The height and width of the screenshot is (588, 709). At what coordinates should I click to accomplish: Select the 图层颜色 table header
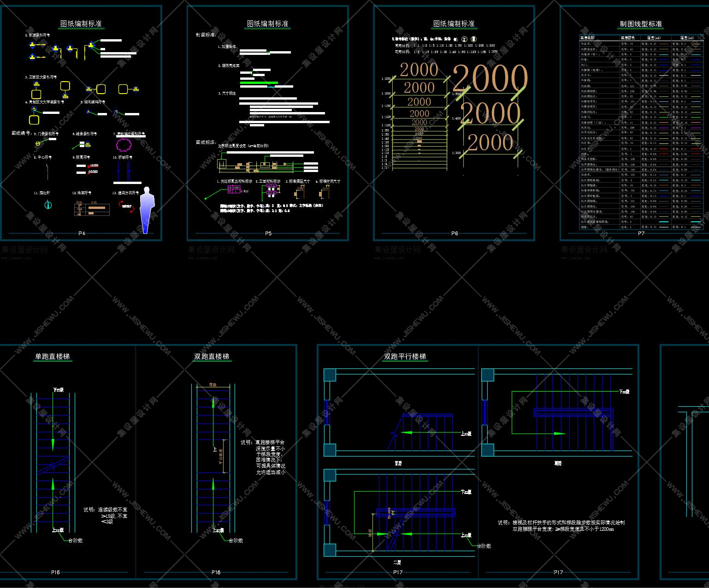(x=628, y=38)
